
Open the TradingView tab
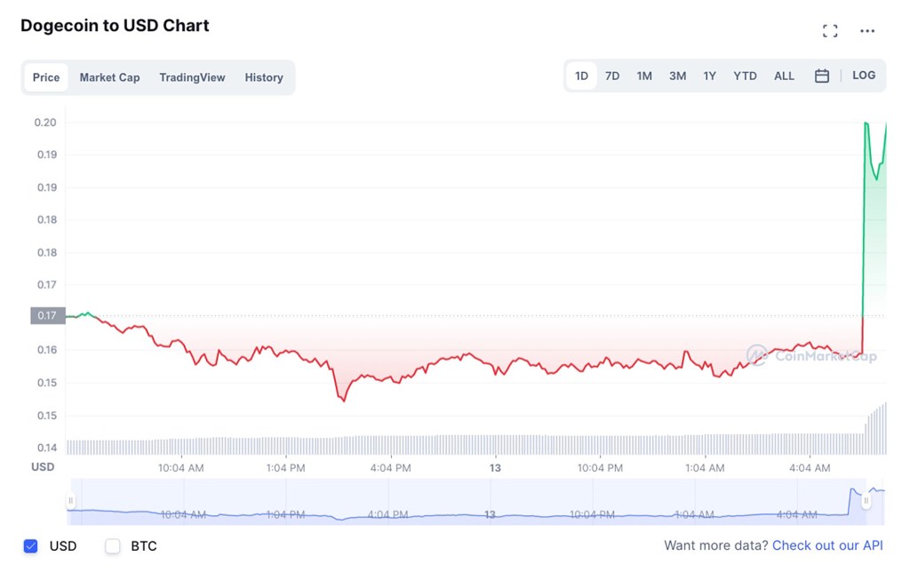(192, 77)
